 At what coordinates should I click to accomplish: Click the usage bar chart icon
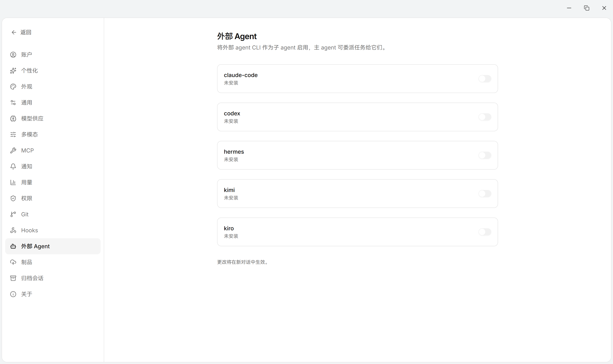pos(13,182)
